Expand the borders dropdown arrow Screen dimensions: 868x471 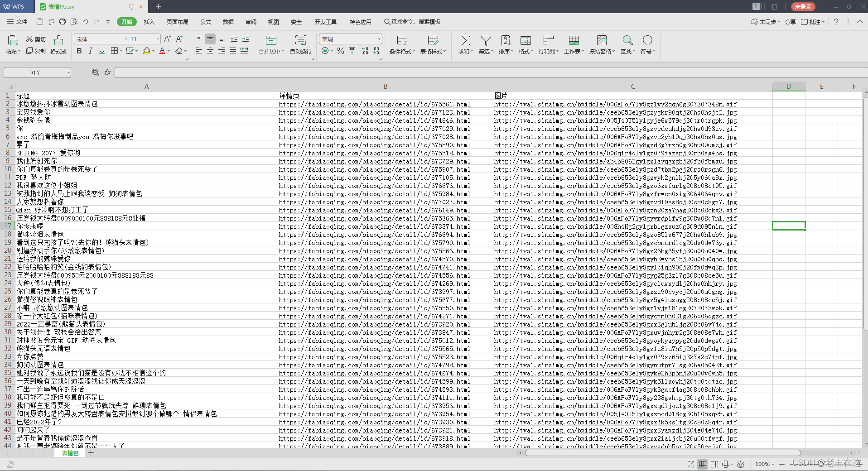pyautogui.click(x=121, y=51)
